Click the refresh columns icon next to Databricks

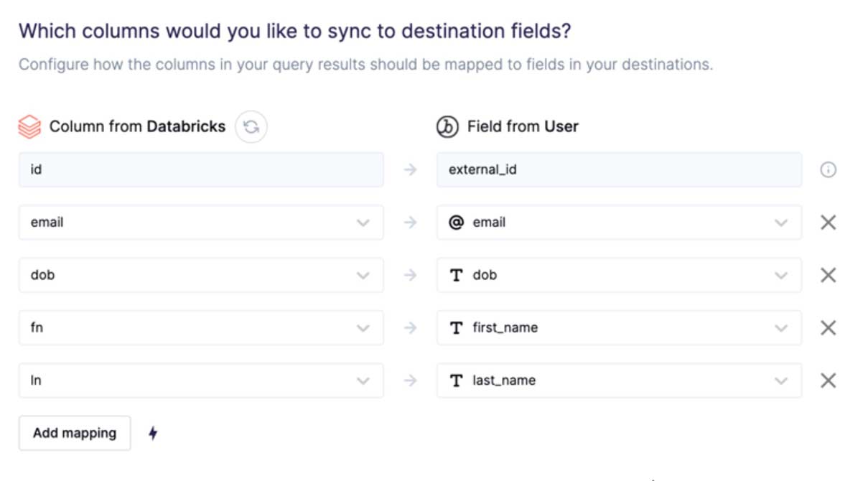click(251, 127)
